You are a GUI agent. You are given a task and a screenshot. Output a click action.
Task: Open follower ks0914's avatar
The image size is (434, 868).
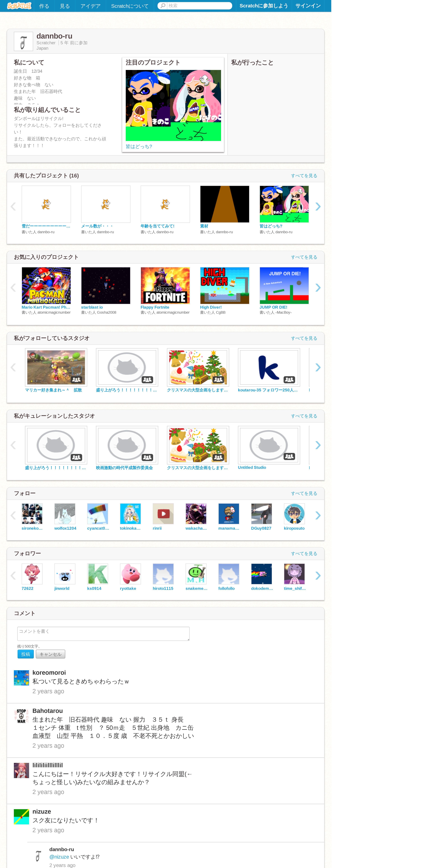tap(98, 574)
